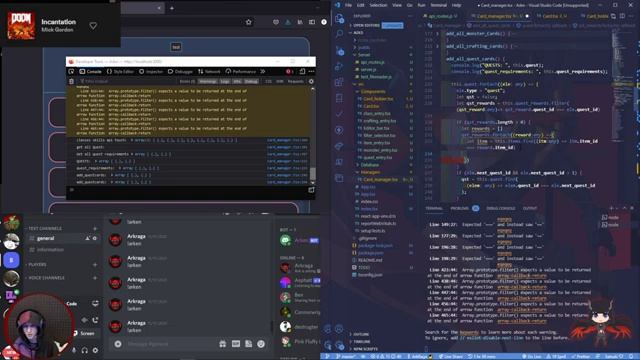Switch to the DevTools Network tab
Screen dimensions: 640x360
point(209,71)
